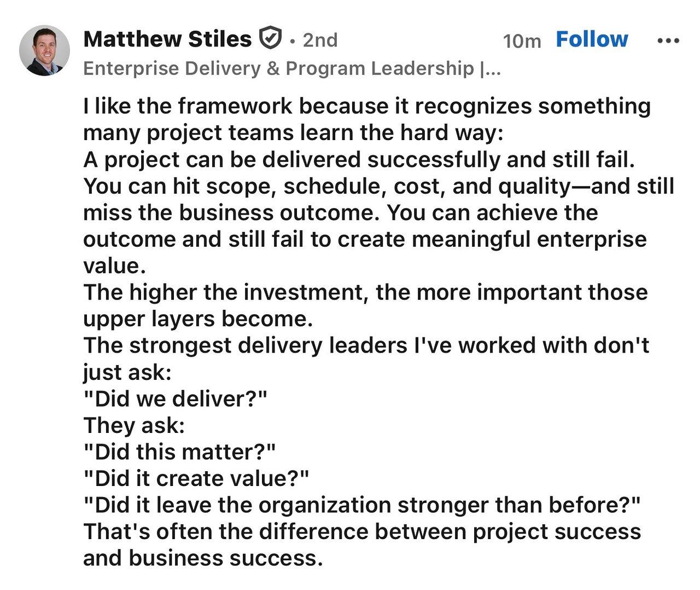Click the "The higher the investment" line

pos(366,292)
